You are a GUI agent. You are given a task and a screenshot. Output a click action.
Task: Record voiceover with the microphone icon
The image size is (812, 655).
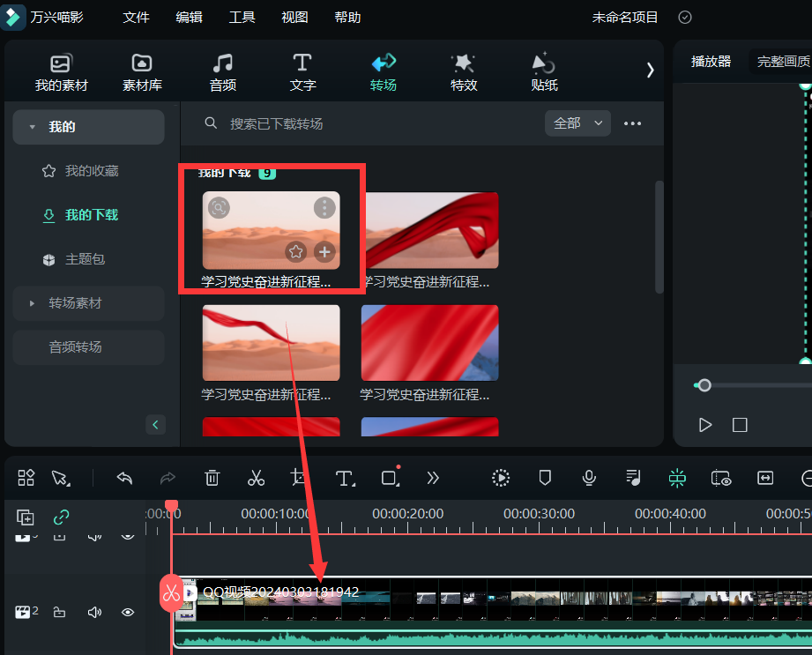pos(589,478)
